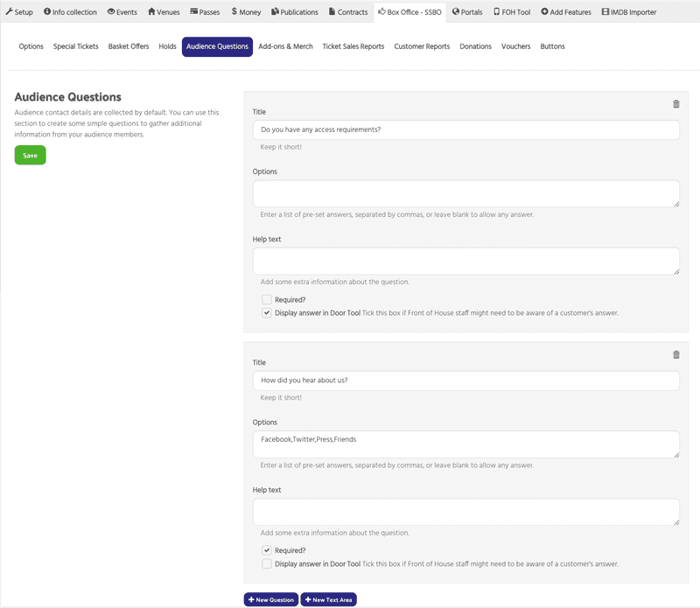The image size is (700, 608).
Task: Edit the 'Do you have any access requirements?' title
Action: point(466,129)
